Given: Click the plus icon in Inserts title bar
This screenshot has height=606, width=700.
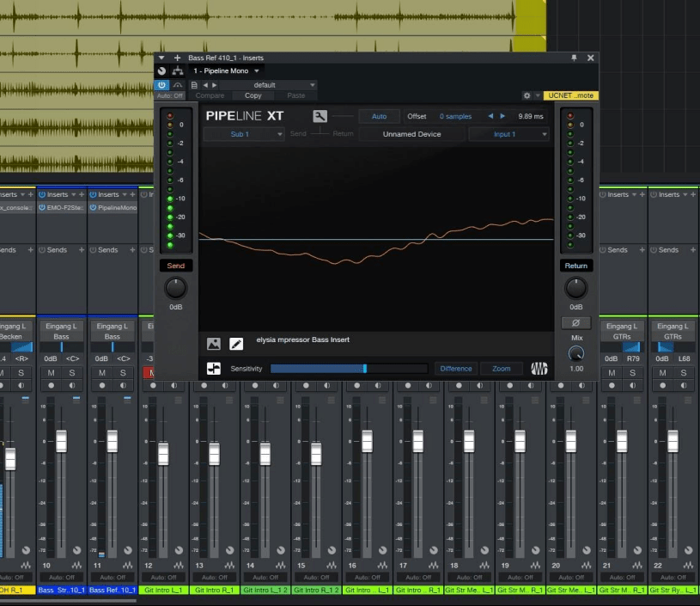Looking at the screenshot, I should (x=177, y=58).
